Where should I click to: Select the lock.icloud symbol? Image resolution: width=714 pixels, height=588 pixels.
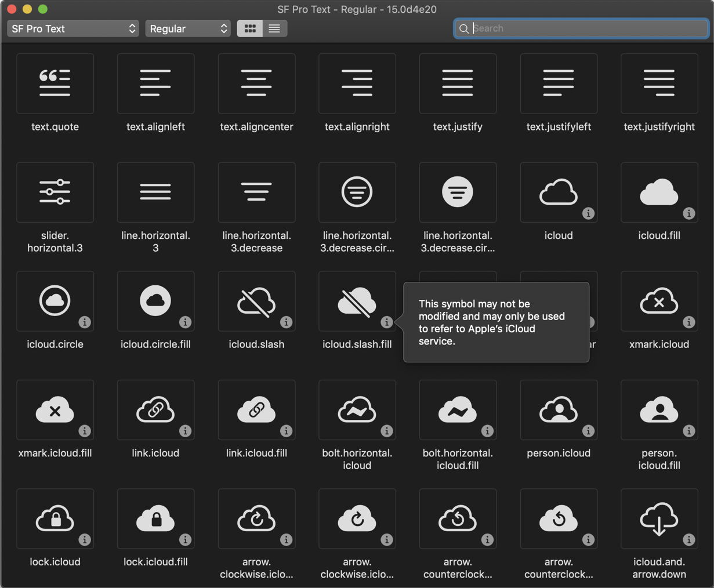55,518
